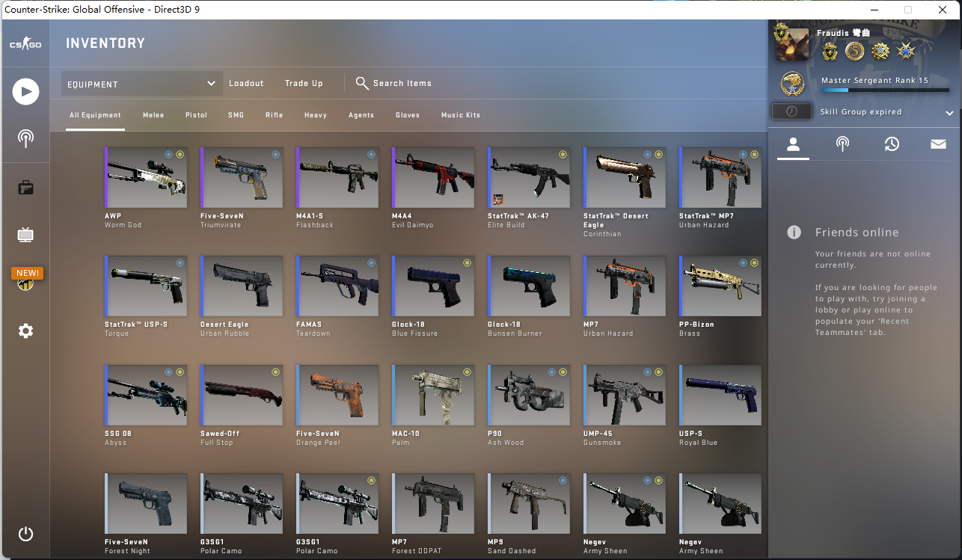Click the Master Sergeant rank badge icon
Viewport: 962px width, 560px height.
792,83
